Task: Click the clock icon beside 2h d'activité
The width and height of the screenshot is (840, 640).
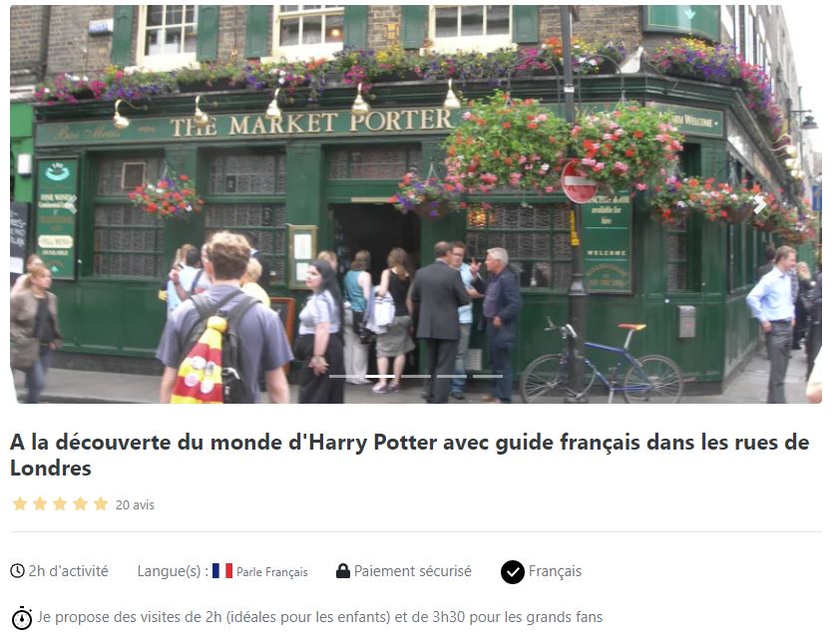Action: click(17, 571)
